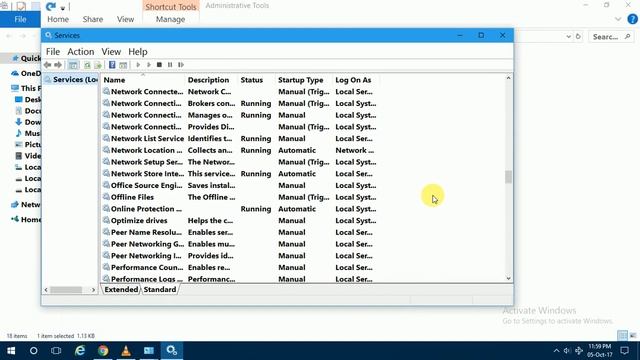Toggle the show/hide console tree icon
The height and width of the screenshot is (360, 640).
[x=73, y=65]
